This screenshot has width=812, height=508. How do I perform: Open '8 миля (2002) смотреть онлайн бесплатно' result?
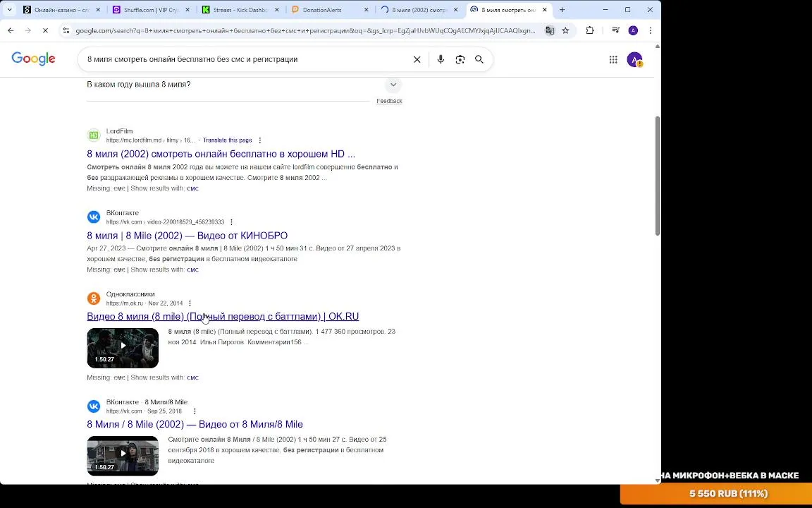(221, 154)
